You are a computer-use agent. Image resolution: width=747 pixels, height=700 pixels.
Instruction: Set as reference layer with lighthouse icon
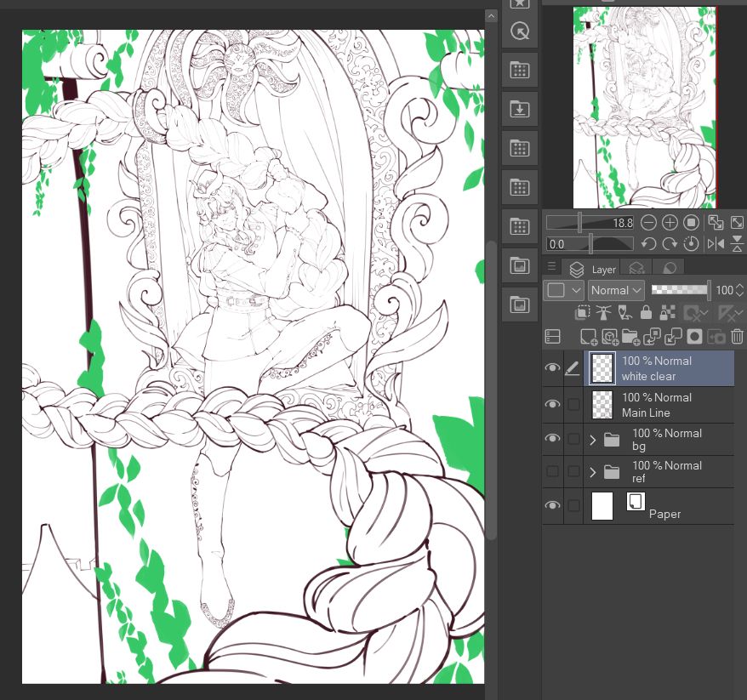point(603,313)
